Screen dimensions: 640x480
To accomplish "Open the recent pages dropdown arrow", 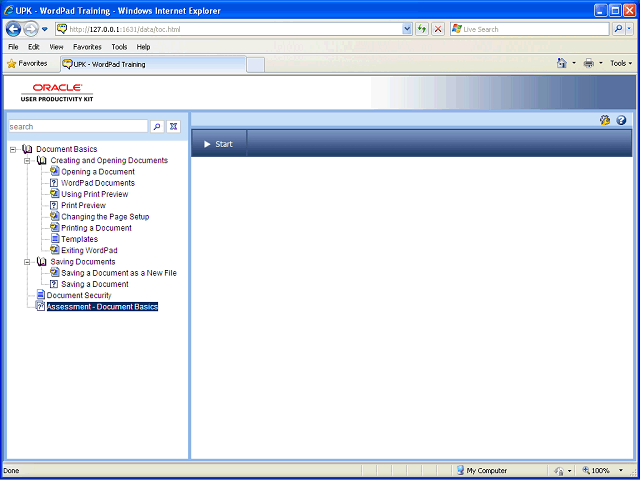I will pos(45,29).
